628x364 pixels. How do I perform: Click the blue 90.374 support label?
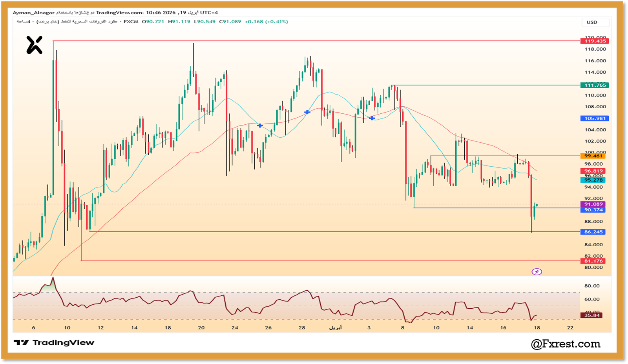point(593,210)
